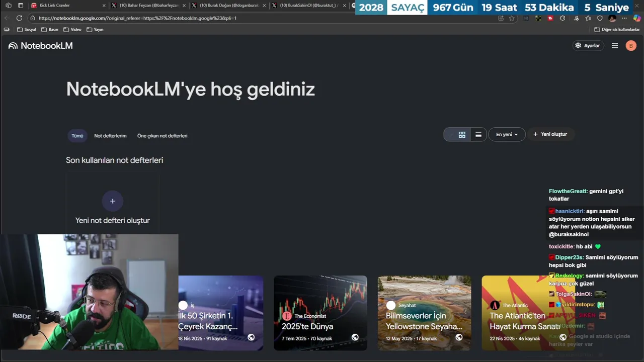Open Diğer sık kullanılanlar folder
This screenshot has width=644, height=362.
[617, 30]
